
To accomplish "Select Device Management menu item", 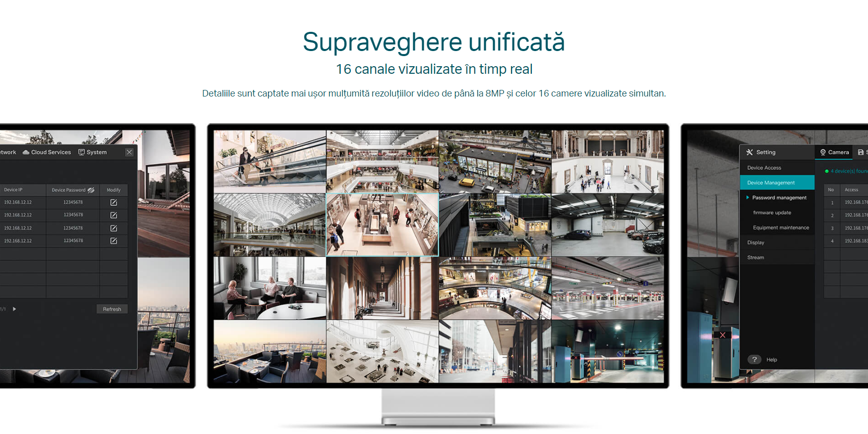I will (777, 182).
